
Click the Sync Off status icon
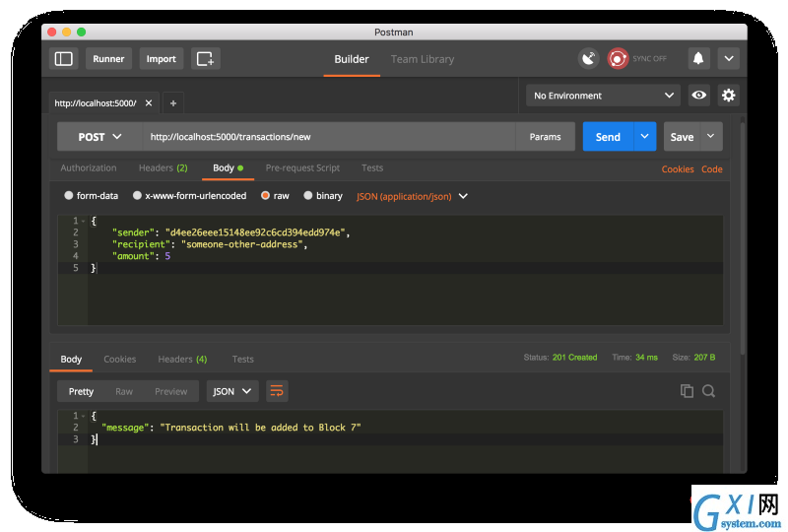618,59
